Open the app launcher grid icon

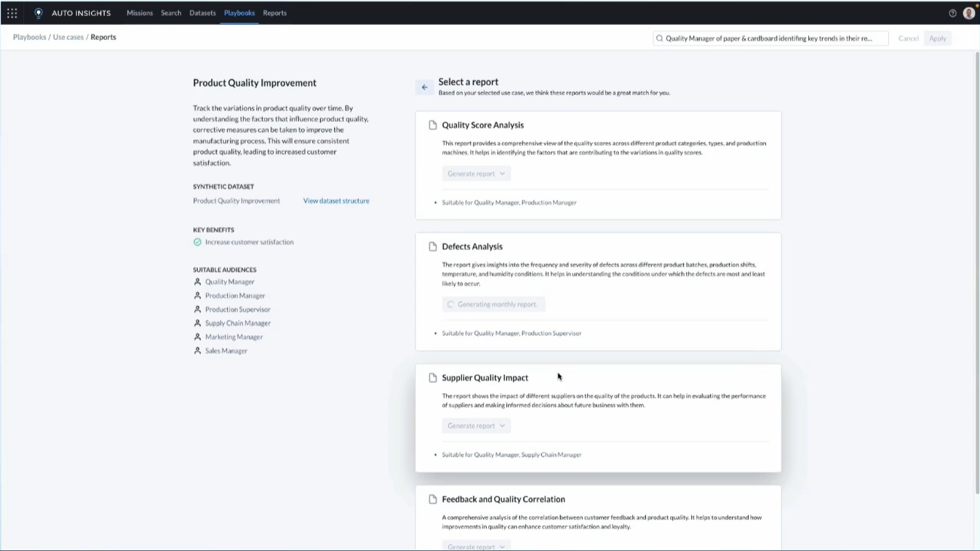click(x=12, y=13)
